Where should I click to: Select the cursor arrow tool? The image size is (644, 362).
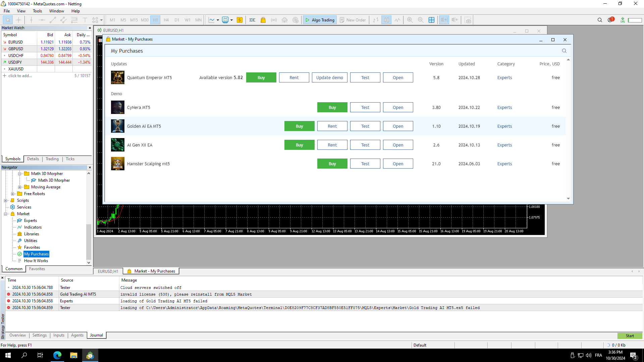(8, 20)
